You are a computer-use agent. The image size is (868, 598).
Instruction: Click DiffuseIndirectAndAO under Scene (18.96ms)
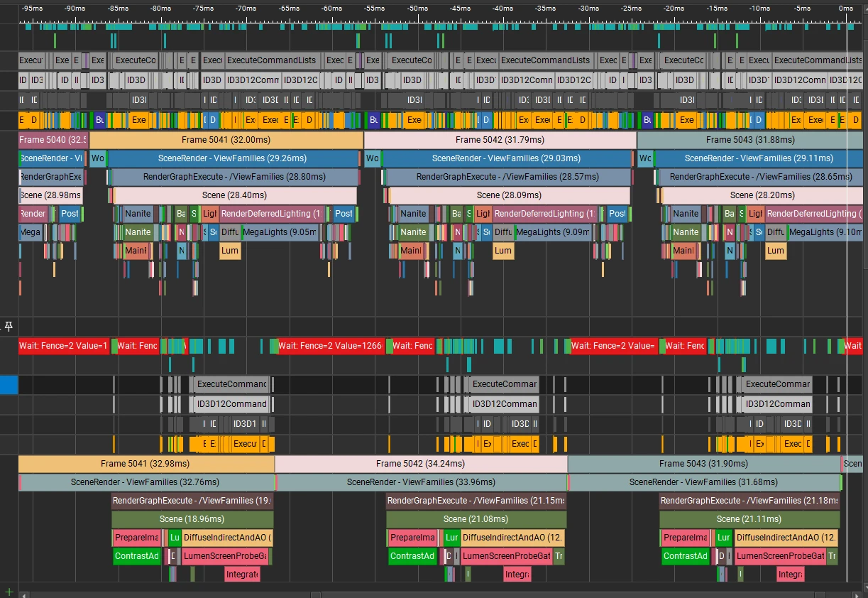228,538
